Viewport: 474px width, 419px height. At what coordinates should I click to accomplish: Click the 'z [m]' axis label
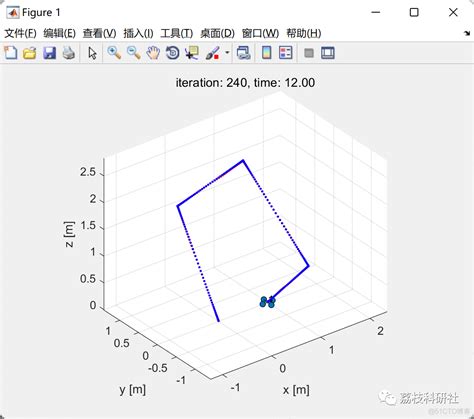pos(69,234)
